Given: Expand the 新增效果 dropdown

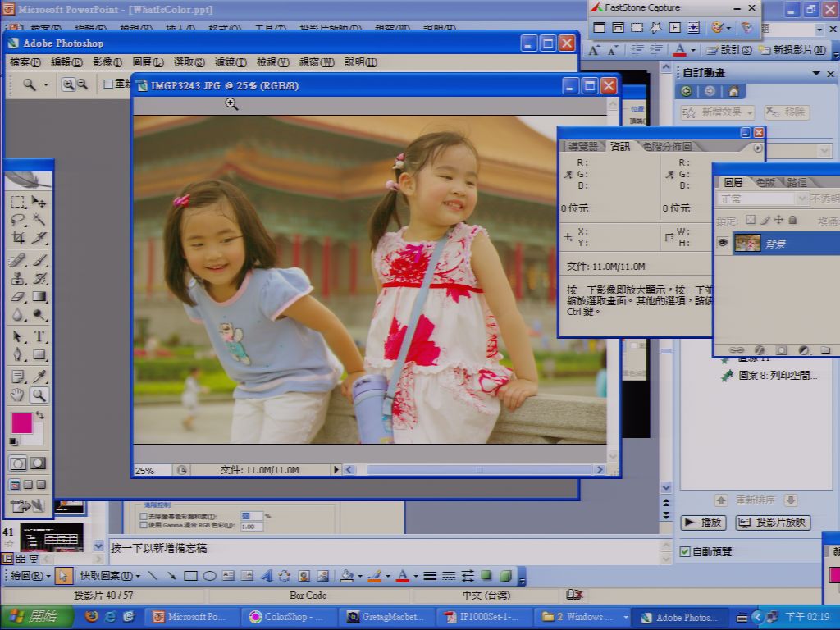Looking at the screenshot, I should point(717,112).
